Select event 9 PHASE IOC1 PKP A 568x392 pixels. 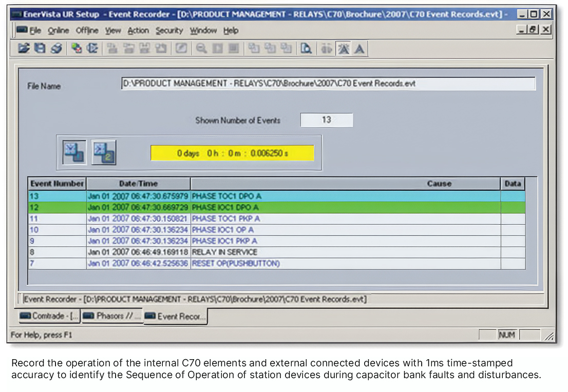pos(277,241)
